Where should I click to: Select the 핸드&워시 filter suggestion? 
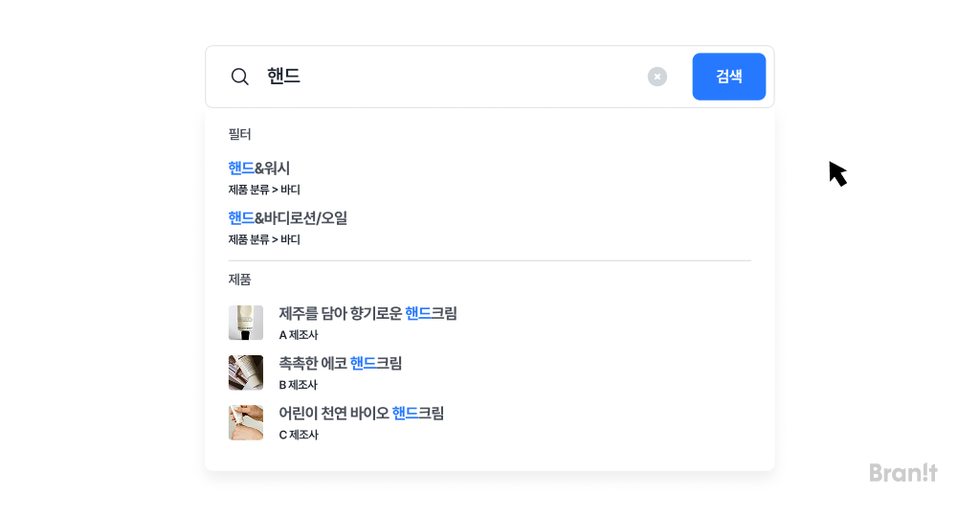(x=258, y=169)
